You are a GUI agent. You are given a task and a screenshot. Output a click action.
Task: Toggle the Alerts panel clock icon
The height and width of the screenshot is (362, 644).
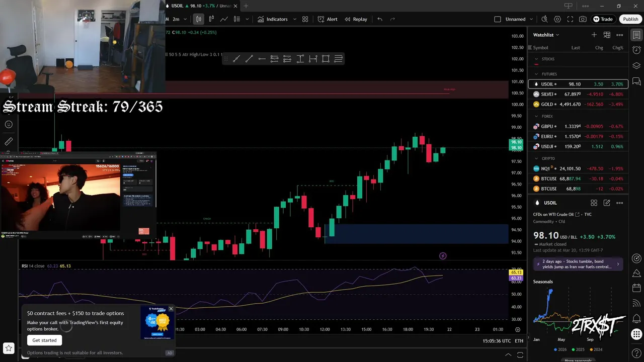(636, 50)
